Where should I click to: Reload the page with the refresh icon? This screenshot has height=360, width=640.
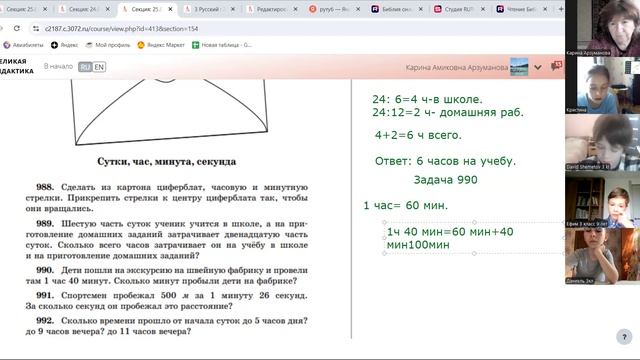(17, 28)
